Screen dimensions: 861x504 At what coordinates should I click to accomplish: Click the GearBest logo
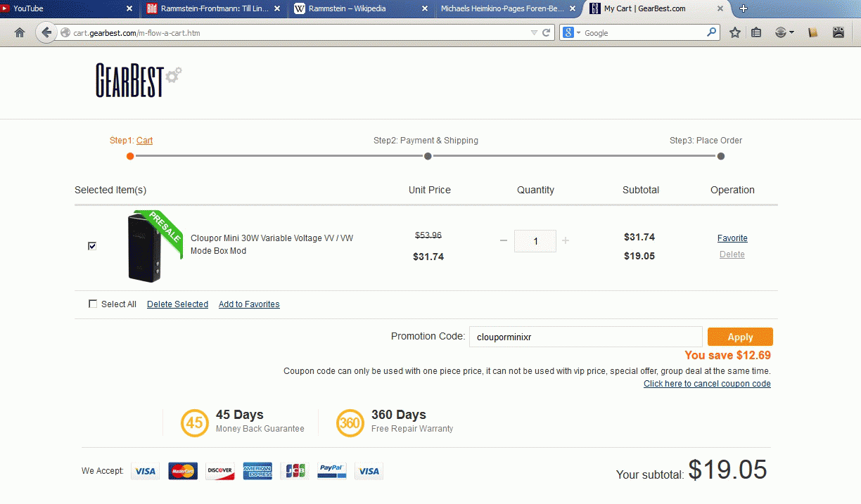[139, 80]
